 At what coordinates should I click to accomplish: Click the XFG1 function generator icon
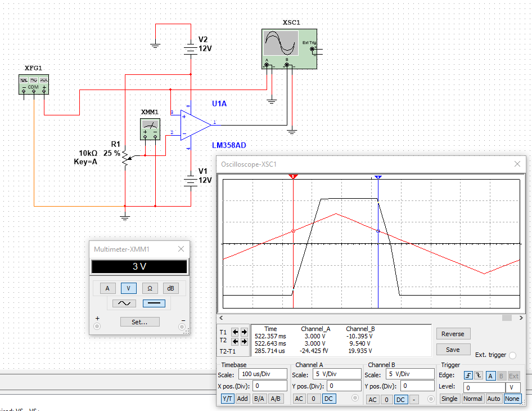[x=33, y=84]
